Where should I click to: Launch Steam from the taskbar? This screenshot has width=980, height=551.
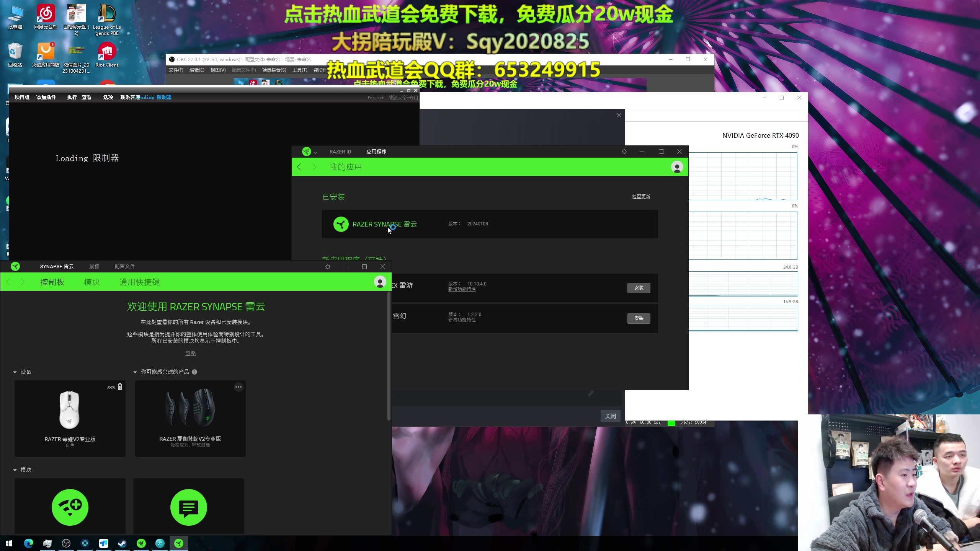(122, 543)
